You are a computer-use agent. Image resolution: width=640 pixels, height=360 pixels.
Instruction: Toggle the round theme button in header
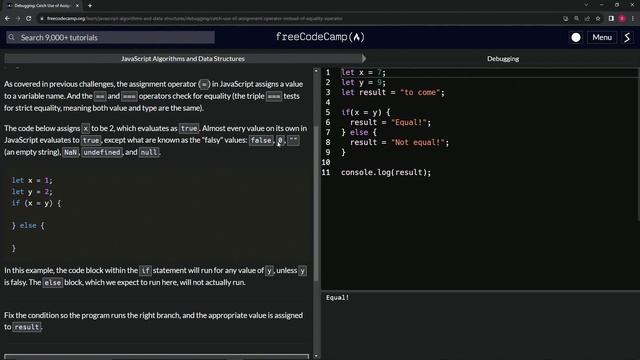click(576, 38)
